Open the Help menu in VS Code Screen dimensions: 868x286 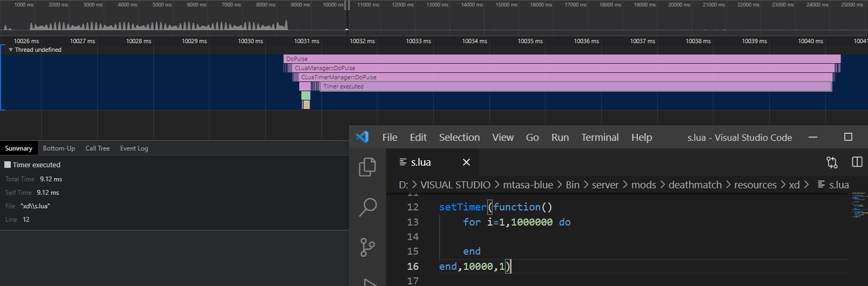[642, 137]
